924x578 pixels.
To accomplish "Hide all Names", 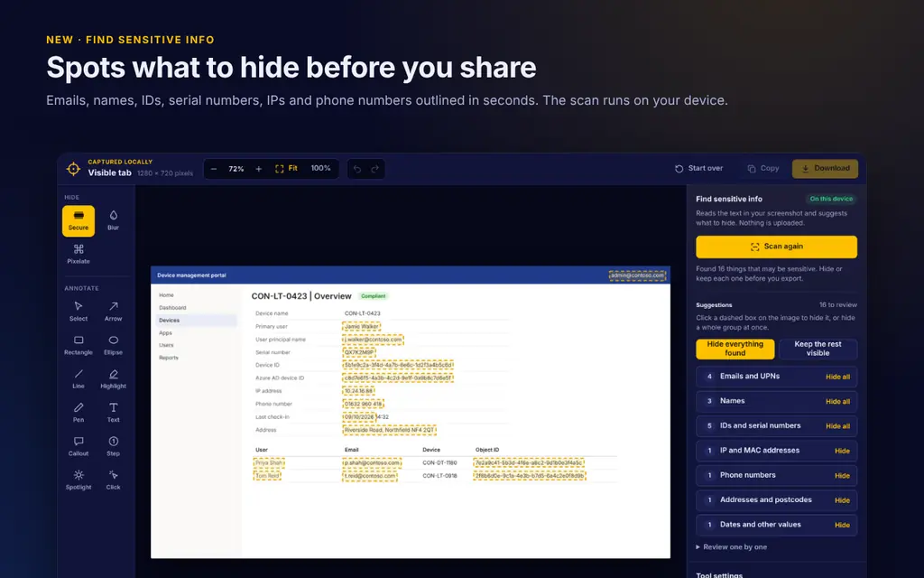I will (837, 402).
